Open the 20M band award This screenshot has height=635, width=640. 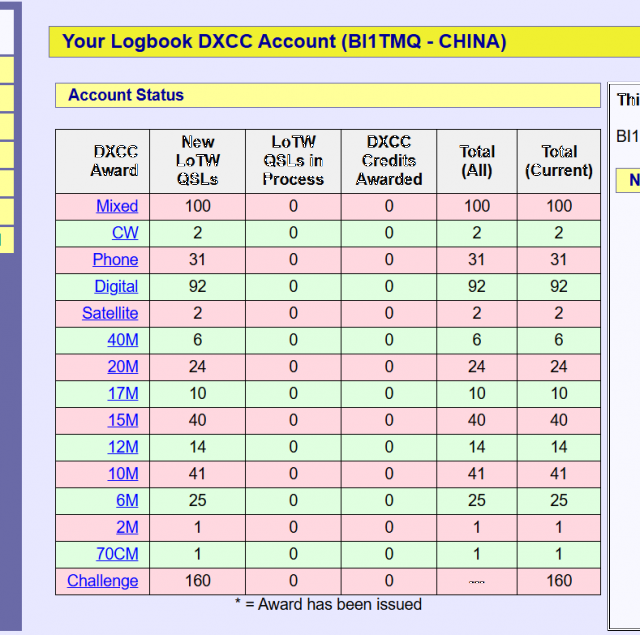(123, 367)
